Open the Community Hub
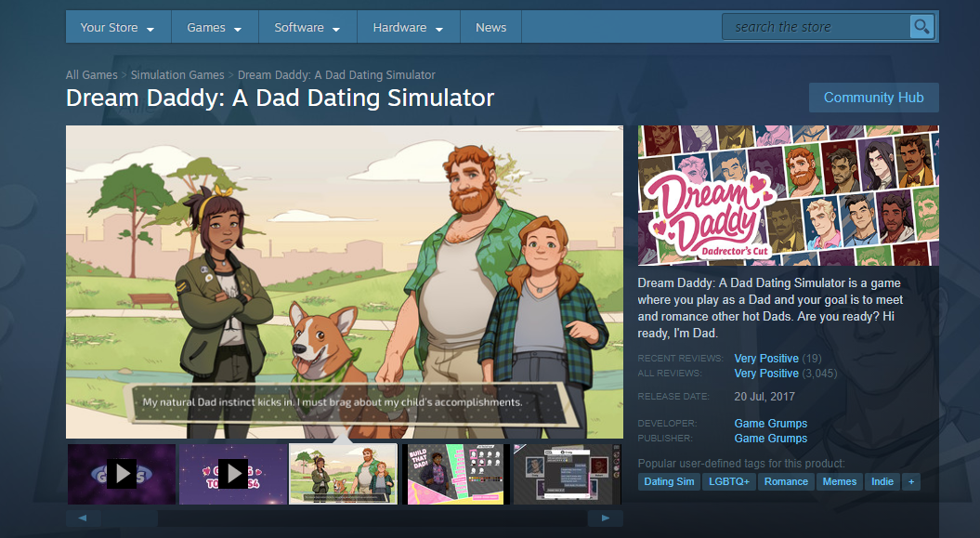Viewport: 980px width, 538px height. (874, 98)
